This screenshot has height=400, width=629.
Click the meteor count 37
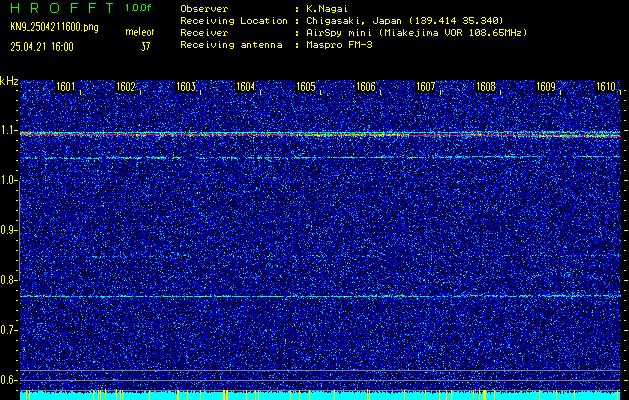(x=145, y=47)
